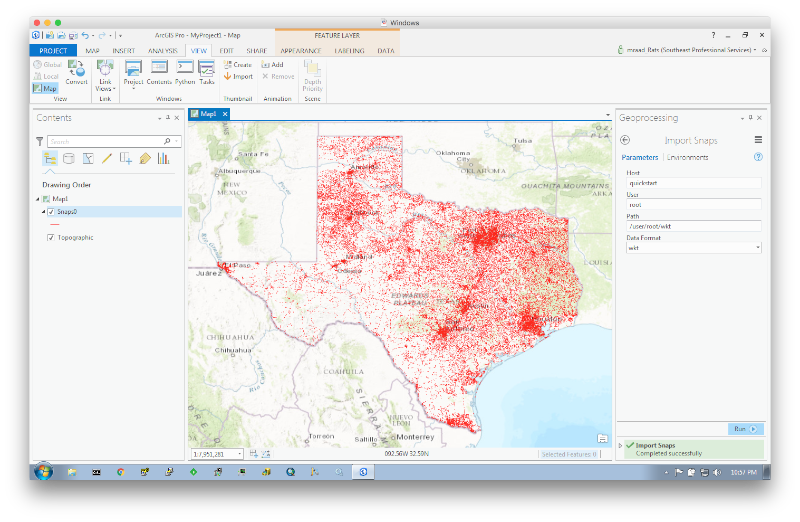The width and height of the screenshot is (800, 522).
Task: Click the Snaps0 red line symbol
Action: [x=55, y=225]
